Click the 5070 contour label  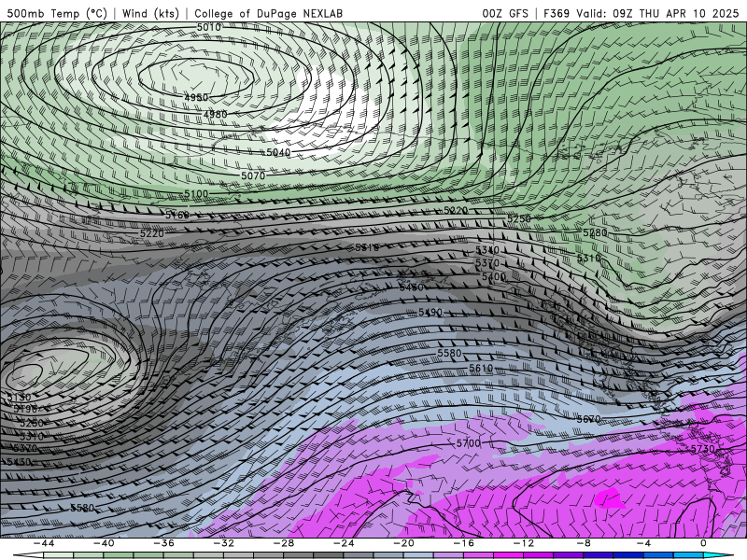click(253, 176)
